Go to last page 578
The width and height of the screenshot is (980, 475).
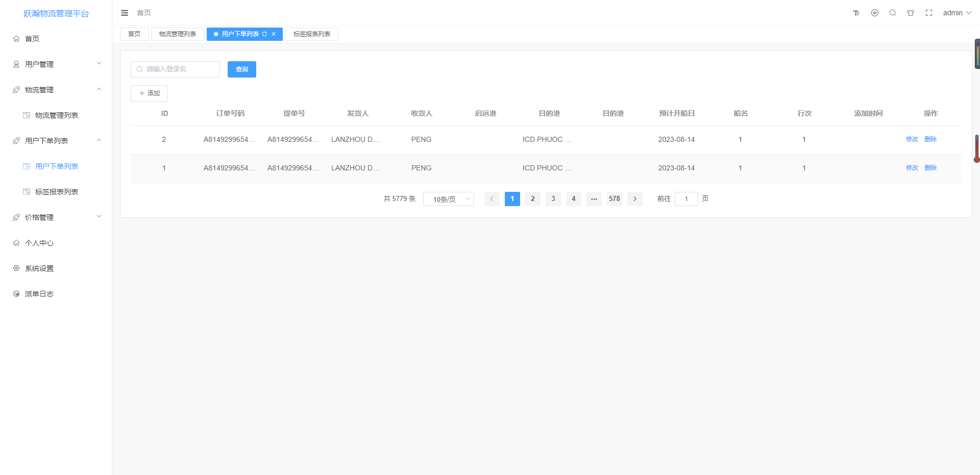tap(615, 199)
